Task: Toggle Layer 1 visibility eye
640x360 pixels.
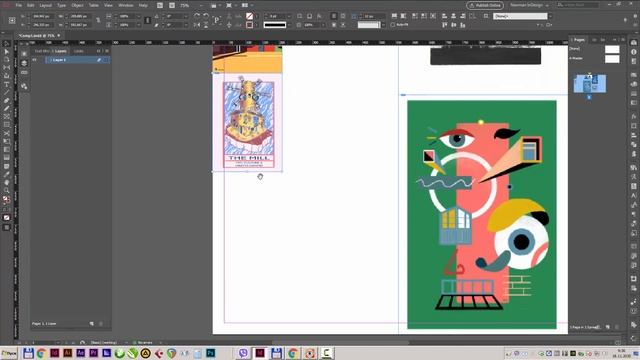Action: [35, 60]
